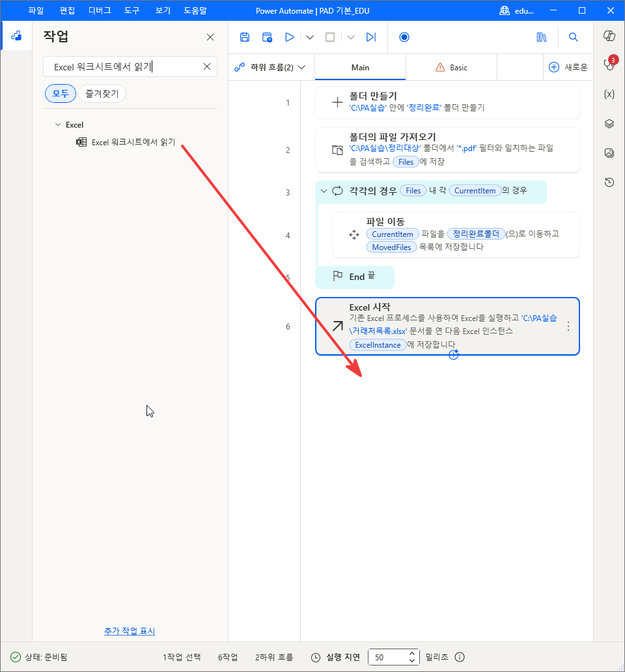The width and height of the screenshot is (625, 672).
Task: Open the 디버그 menu
Action: (x=100, y=10)
